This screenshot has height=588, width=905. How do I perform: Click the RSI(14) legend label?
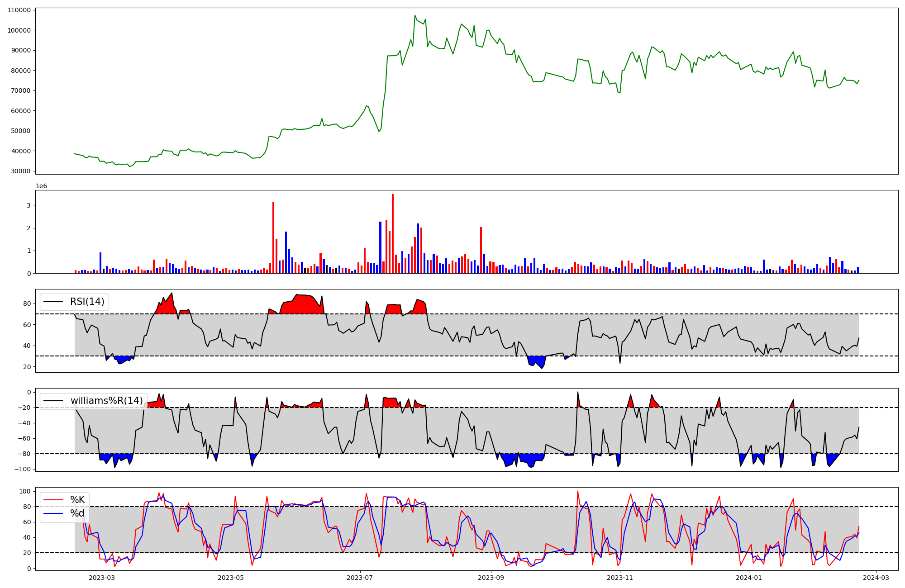click(87, 302)
